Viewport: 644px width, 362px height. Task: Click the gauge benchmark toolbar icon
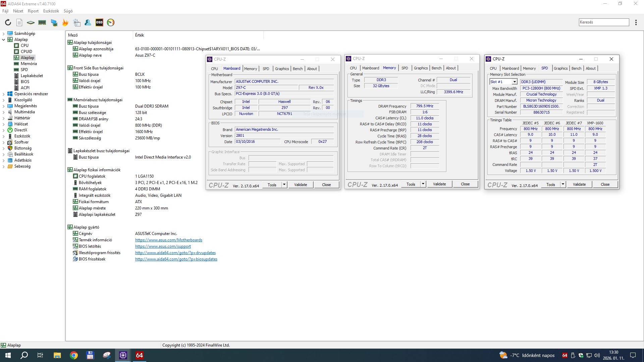pyautogui.click(x=111, y=22)
